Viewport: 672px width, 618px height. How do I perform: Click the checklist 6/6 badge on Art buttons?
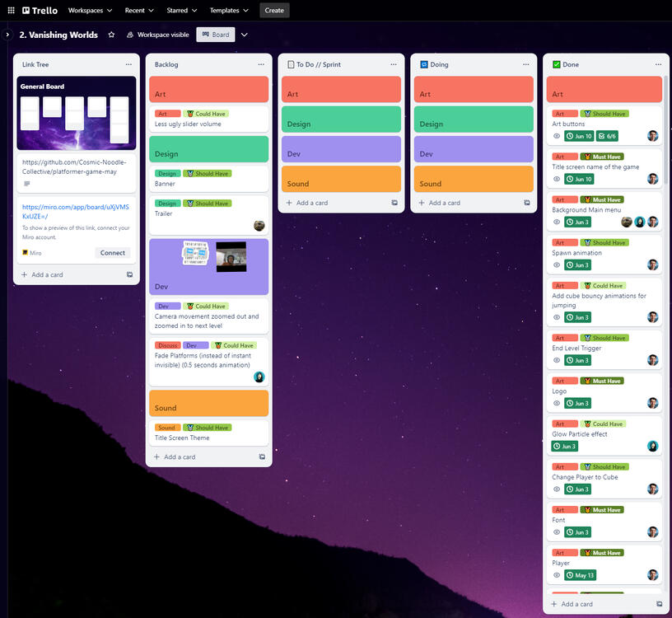pos(607,136)
